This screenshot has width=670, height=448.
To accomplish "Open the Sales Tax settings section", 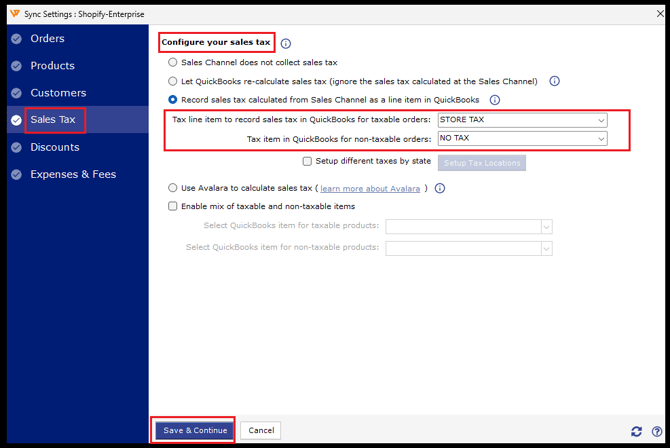I will [x=78, y=120].
